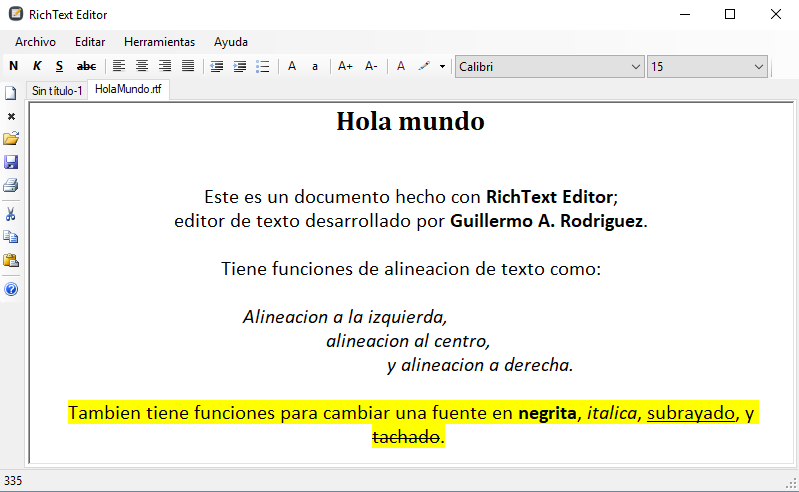Click the window resize grip
This screenshot has height=492, width=799.
791,484
